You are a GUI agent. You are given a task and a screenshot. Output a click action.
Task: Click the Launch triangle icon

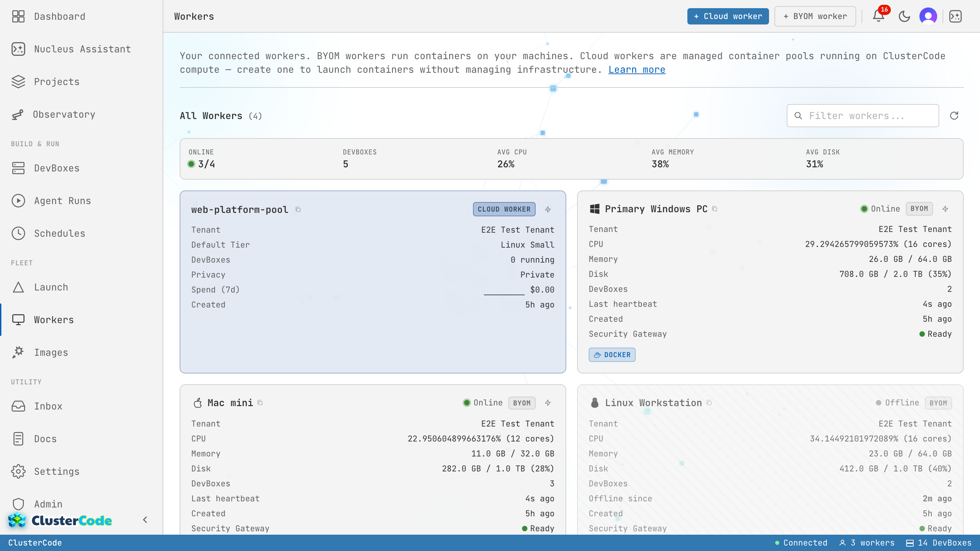click(18, 287)
